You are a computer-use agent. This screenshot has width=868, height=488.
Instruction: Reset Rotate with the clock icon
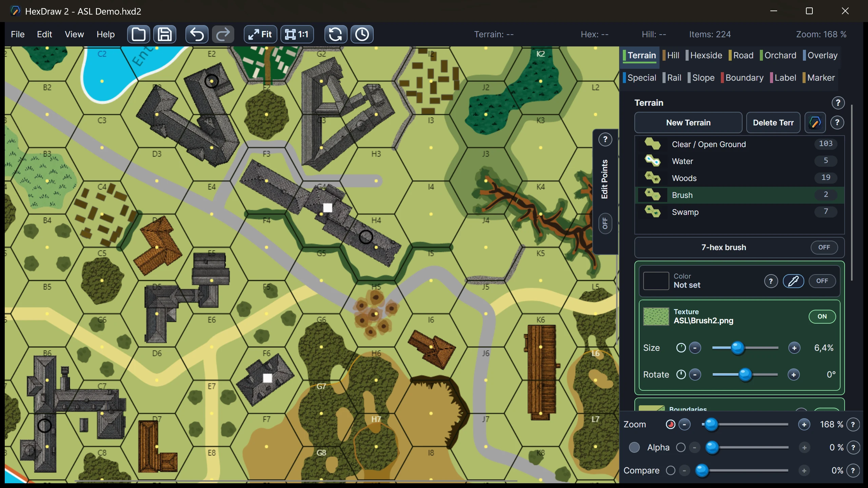[681, 374]
